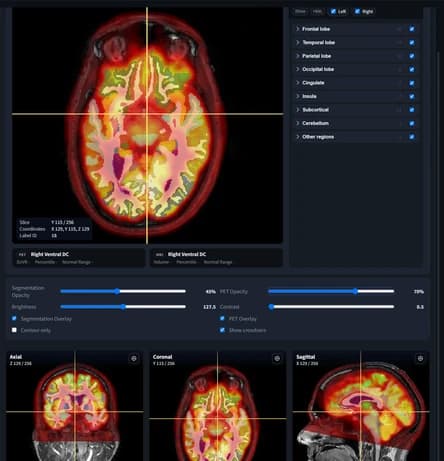Expand the Temporal lobe group chevron
The height and width of the screenshot is (461, 444).
point(298,43)
